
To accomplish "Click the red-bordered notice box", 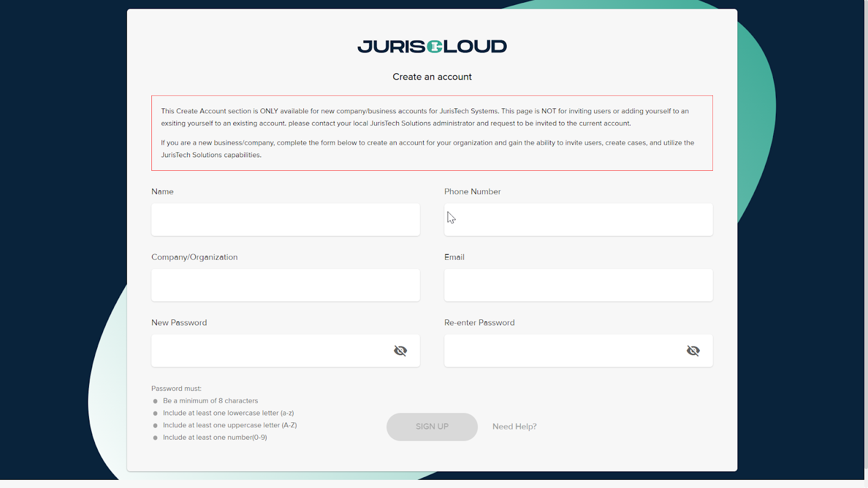I will [x=432, y=133].
